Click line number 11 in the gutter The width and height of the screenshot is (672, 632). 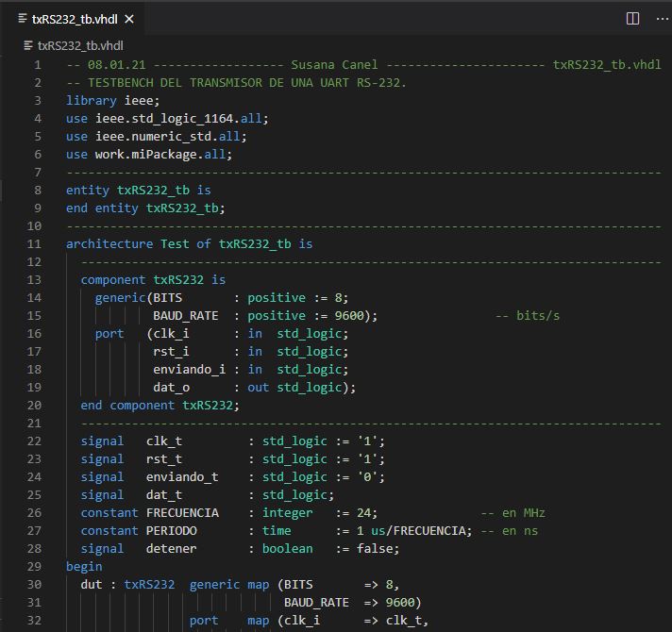(x=37, y=243)
